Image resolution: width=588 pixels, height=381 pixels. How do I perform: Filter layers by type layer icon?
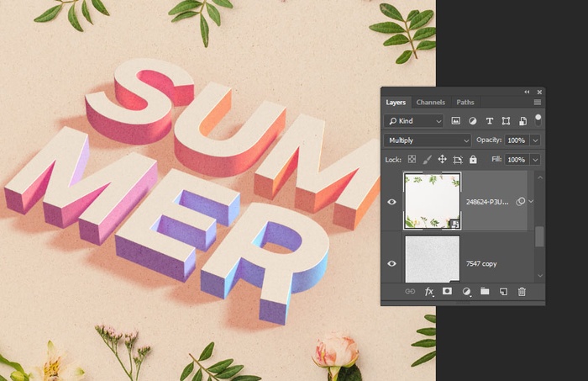[x=488, y=121]
